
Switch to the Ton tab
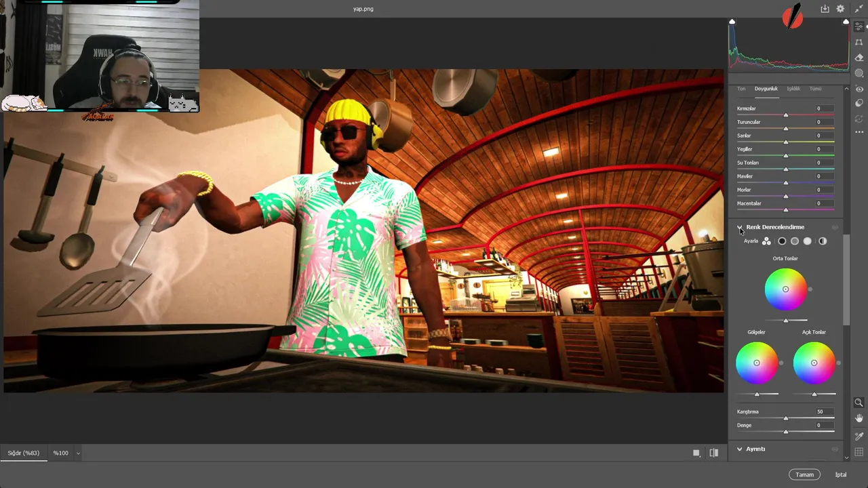[741, 89]
